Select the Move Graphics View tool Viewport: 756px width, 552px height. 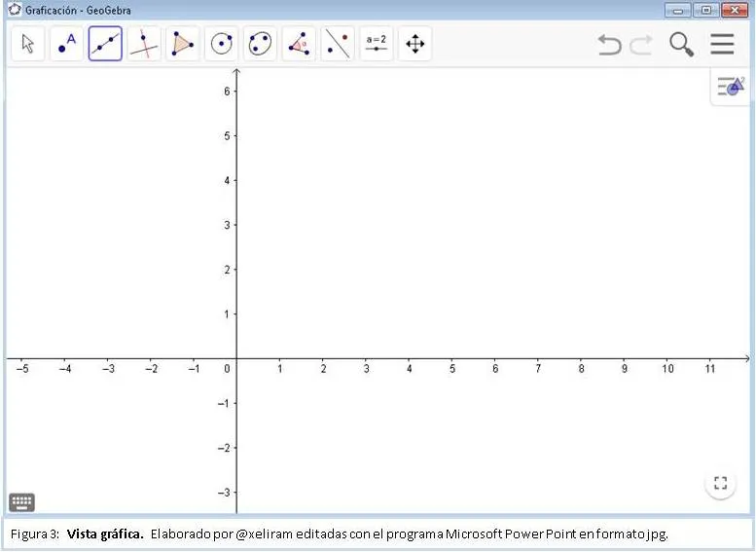pos(414,44)
